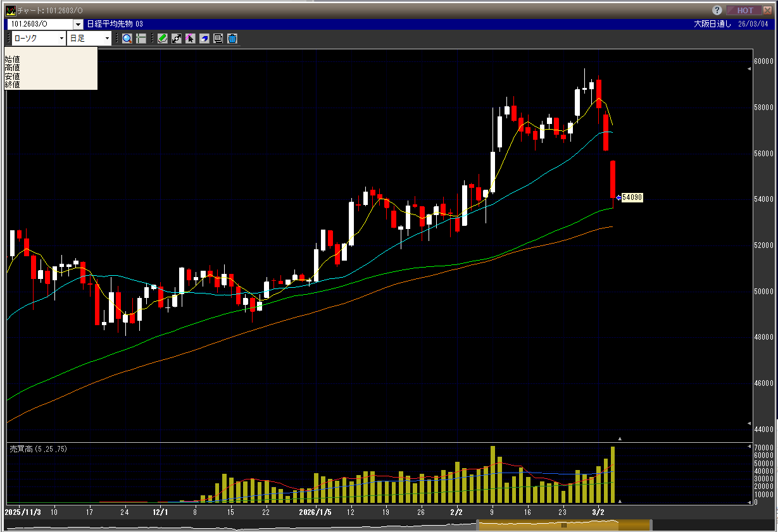Viewport: 778px width, 532px height.
Task: Pick the eraser tool in toolbar
Action: 204,39
